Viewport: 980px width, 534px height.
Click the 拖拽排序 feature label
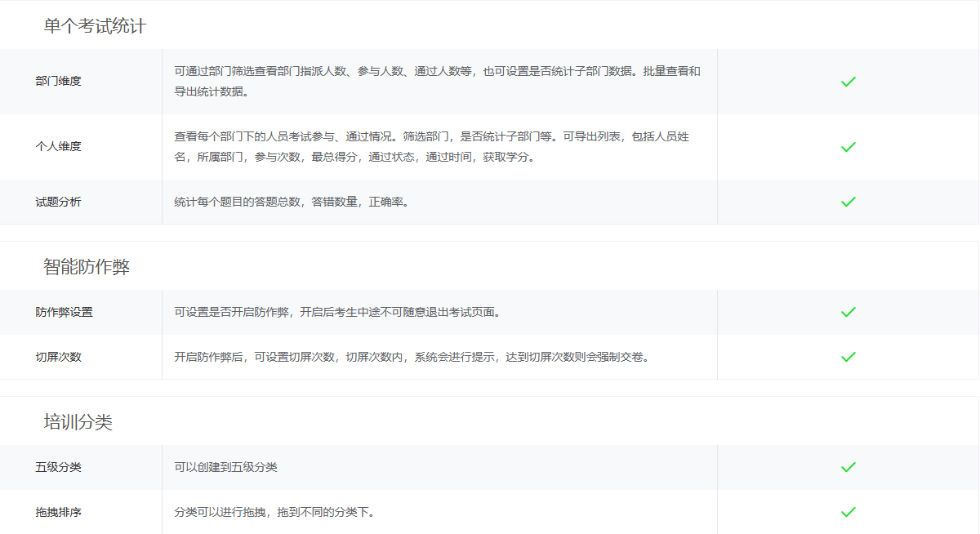click(58, 512)
